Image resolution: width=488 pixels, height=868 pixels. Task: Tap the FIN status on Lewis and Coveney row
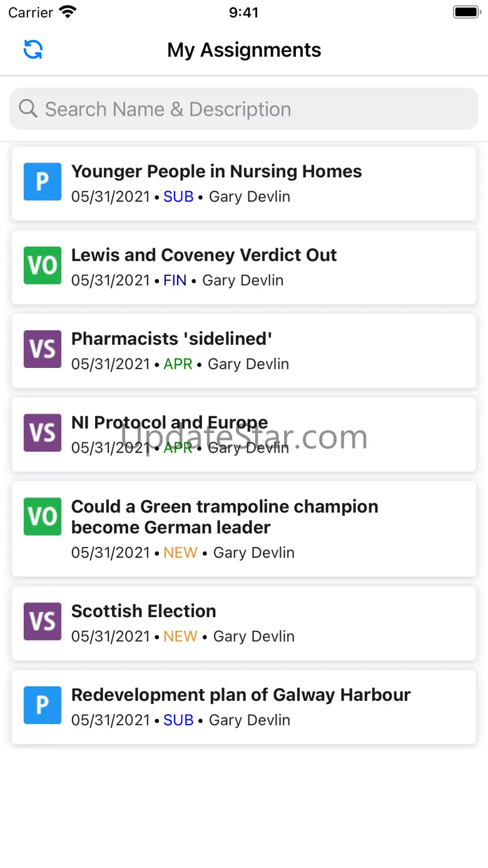175,280
